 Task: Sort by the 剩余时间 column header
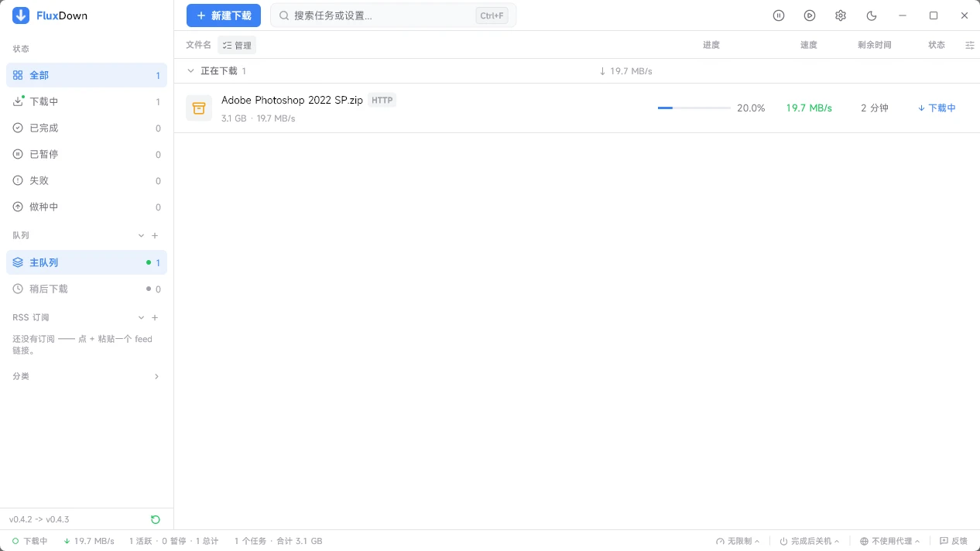[875, 45]
